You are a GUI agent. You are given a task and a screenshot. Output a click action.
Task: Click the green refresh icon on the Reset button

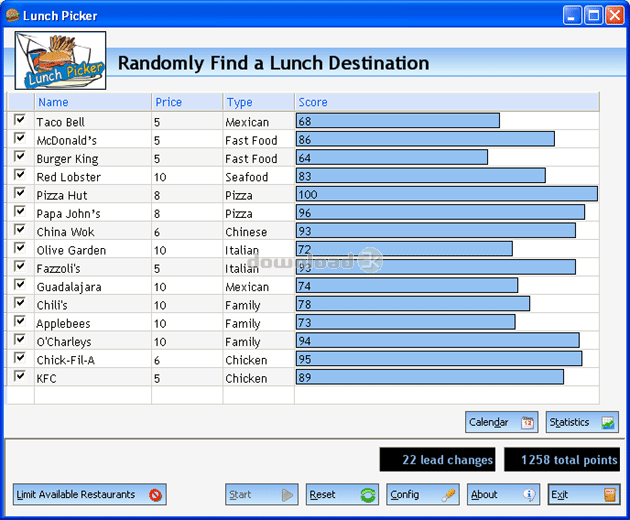pyautogui.click(x=368, y=495)
